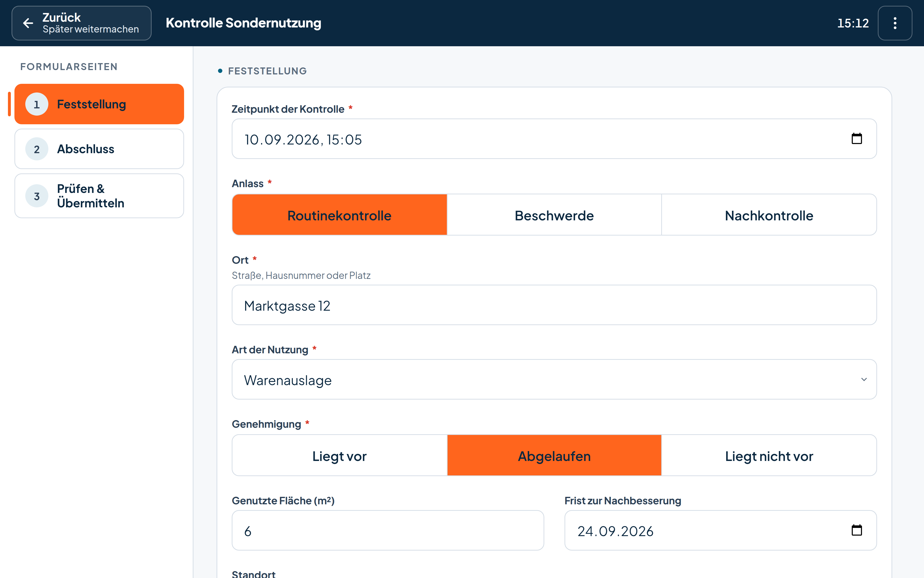The image size is (924, 578).
Task: Go to Feststellung form page
Action: point(99,104)
